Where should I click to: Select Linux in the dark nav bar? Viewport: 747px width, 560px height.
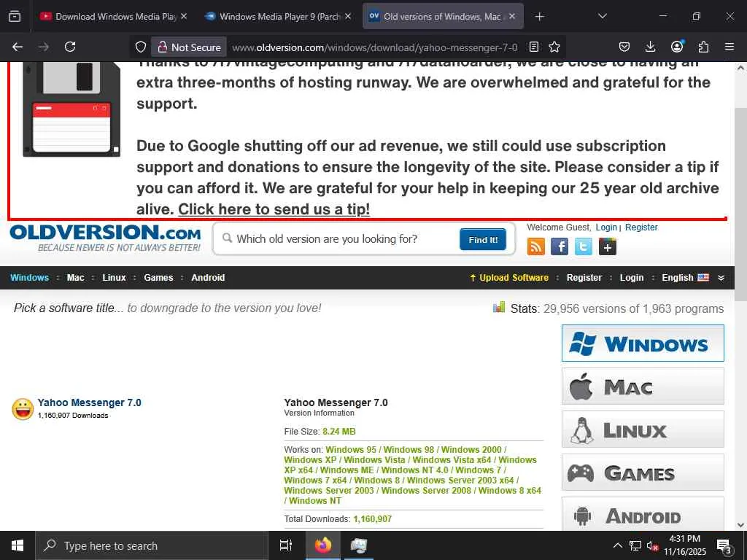[x=114, y=278]
